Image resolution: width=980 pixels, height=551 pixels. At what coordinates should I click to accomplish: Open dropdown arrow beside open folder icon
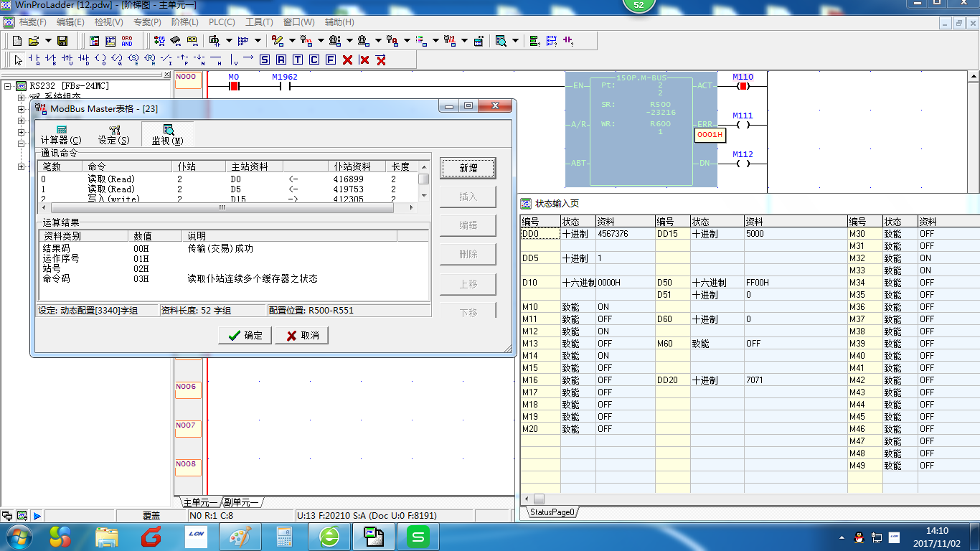(48, 41)
